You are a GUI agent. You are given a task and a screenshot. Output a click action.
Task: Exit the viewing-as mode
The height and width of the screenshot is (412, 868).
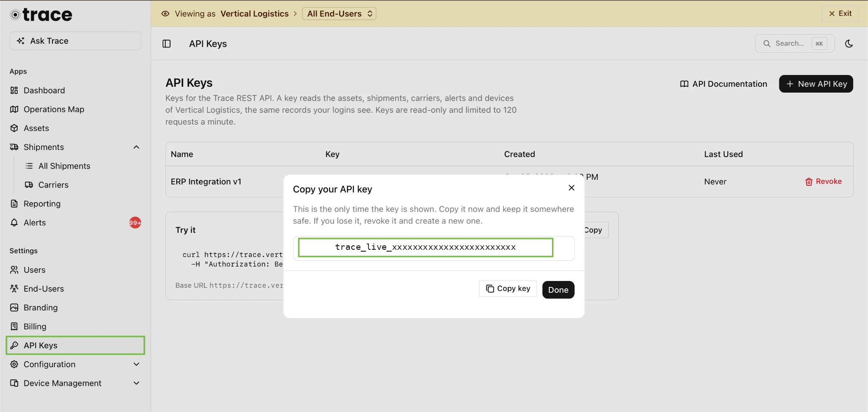pos(840,14)
